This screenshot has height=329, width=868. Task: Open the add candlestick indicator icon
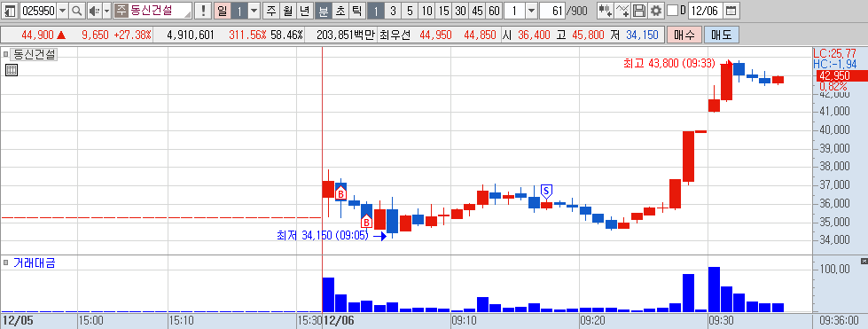tap(606, 11)
